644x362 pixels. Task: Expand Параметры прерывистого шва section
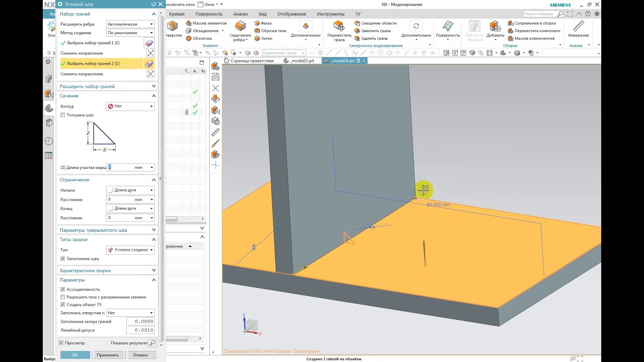[108, 230]
